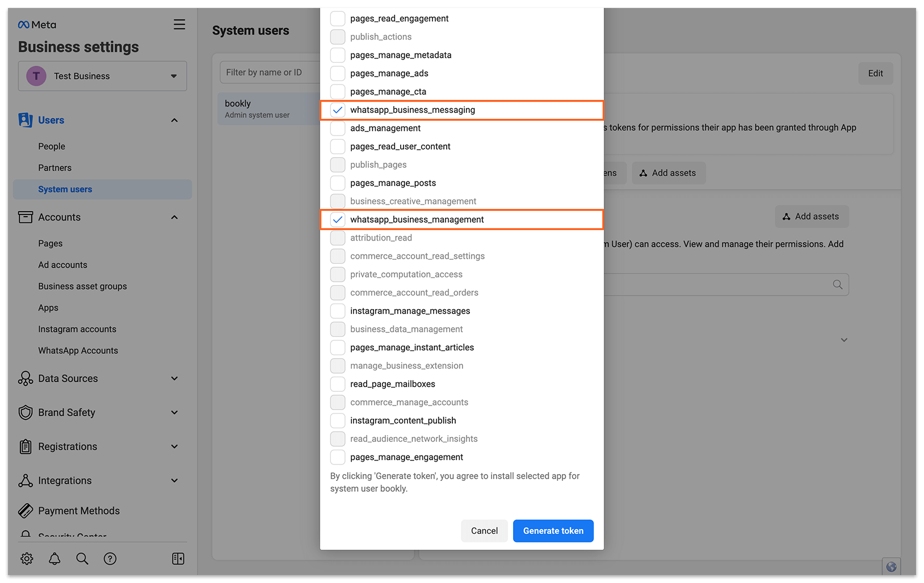Viewport: 924px width, 583px height.
Task: Click Add assets button beside tokens button
Action: (x=669, y=173)
